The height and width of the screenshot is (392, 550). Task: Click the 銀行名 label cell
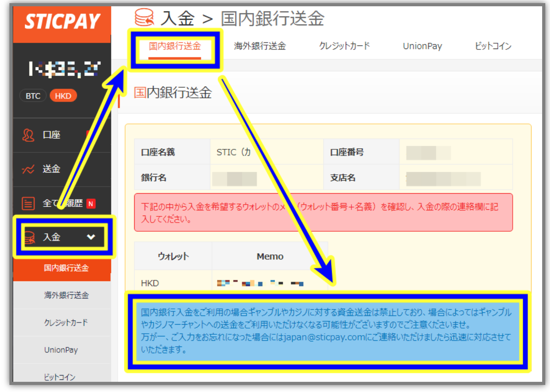click(172, 178)
